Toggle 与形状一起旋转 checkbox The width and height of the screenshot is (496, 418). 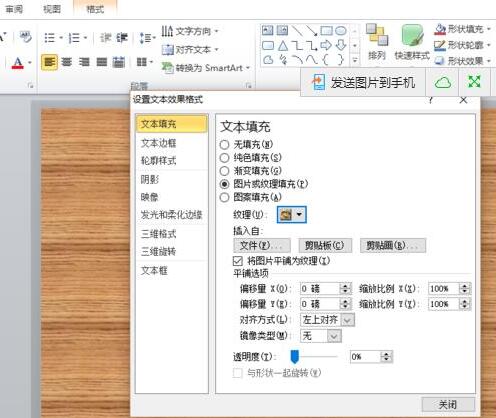tap(237, 373)
